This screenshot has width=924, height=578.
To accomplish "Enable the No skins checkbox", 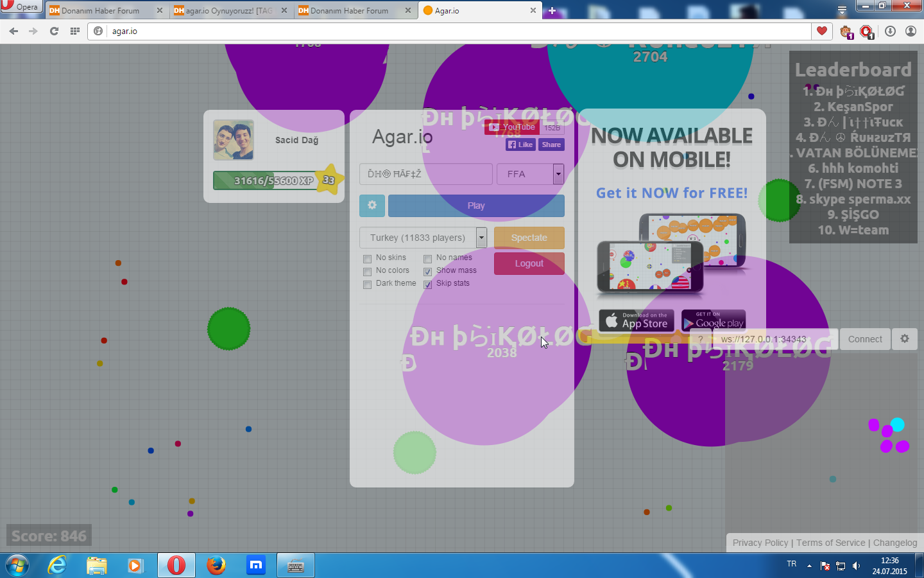I will click(368, 259).
